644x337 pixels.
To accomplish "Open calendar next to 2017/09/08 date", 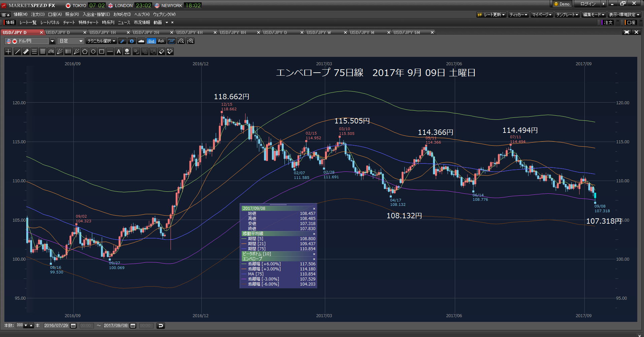I will [x=133, y=326].
